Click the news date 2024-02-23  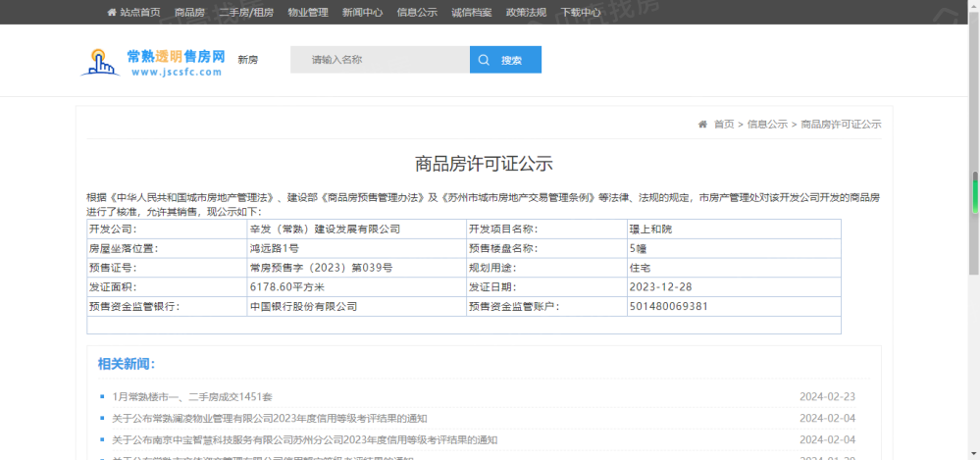point(828,397)
